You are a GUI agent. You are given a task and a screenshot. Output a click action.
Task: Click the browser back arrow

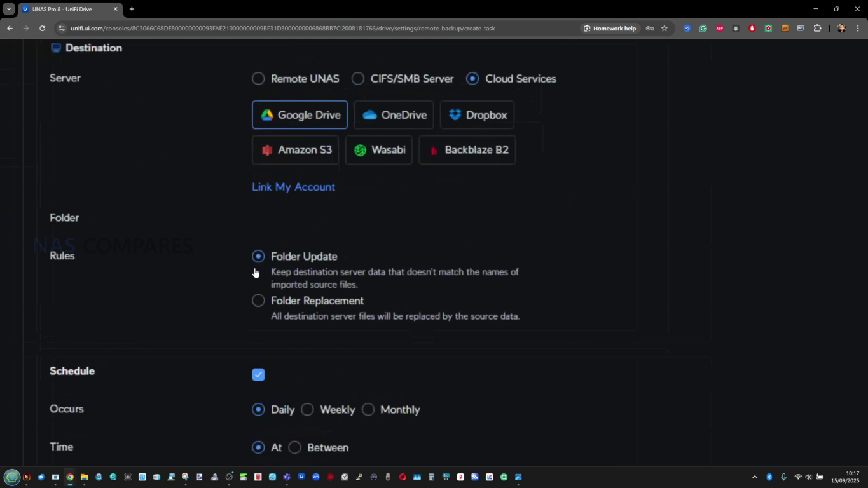point(10,29)
